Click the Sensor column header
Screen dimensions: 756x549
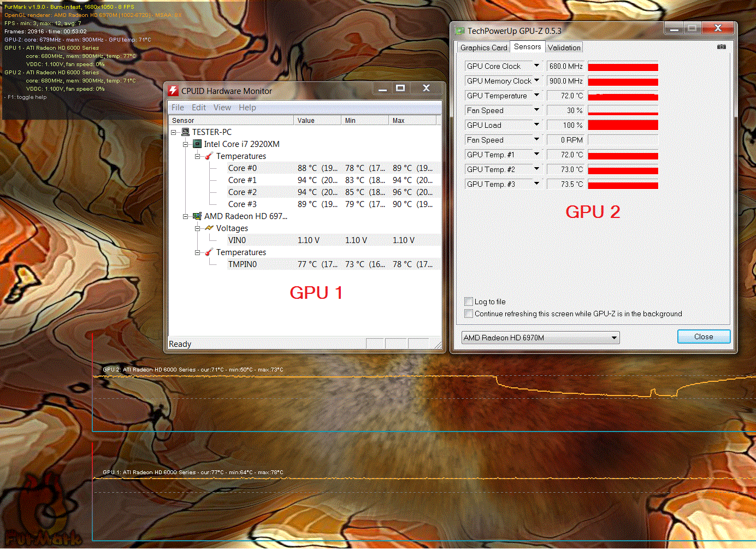231,120
